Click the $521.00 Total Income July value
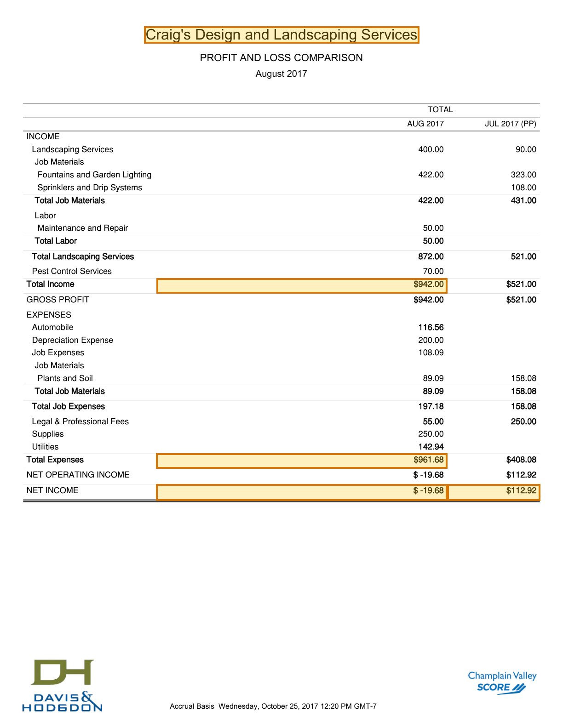Image resolution: width=563 pixels, height=728 pixels. click(521, 284)
